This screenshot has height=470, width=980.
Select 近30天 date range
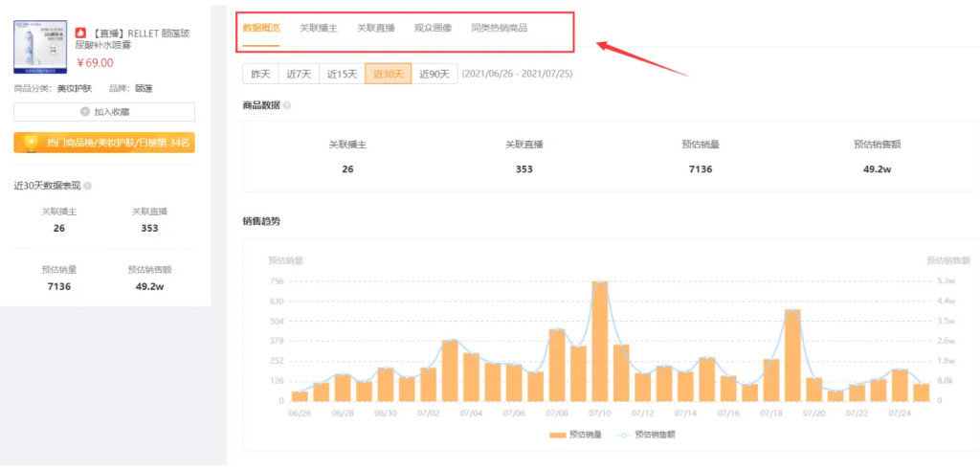[x=389, y=74]
